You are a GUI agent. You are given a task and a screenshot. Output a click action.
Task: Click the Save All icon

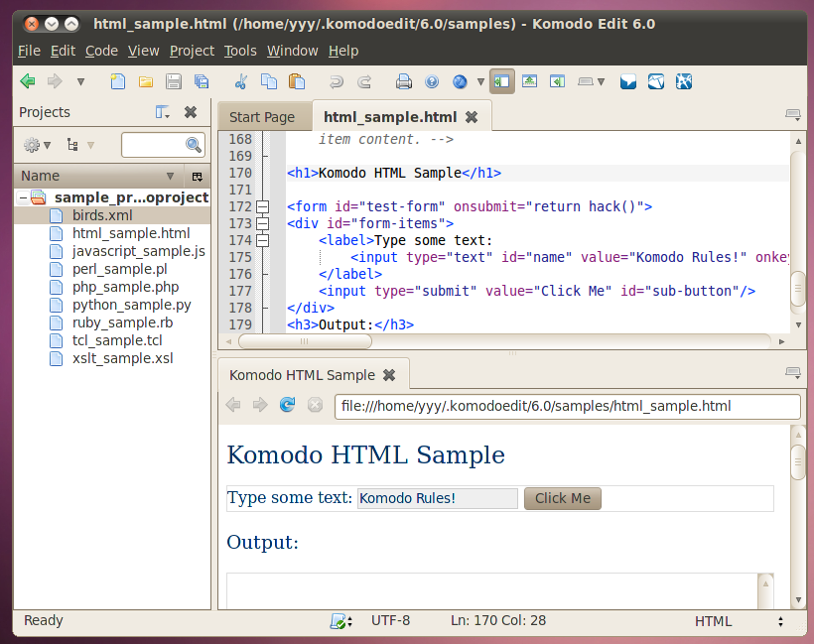click(202, 81)
